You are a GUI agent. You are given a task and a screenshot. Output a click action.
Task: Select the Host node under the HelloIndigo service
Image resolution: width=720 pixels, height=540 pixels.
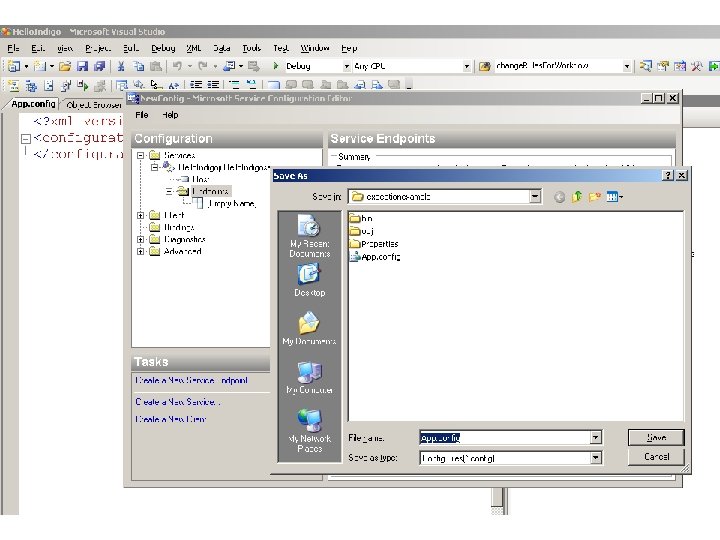point(201,179)
